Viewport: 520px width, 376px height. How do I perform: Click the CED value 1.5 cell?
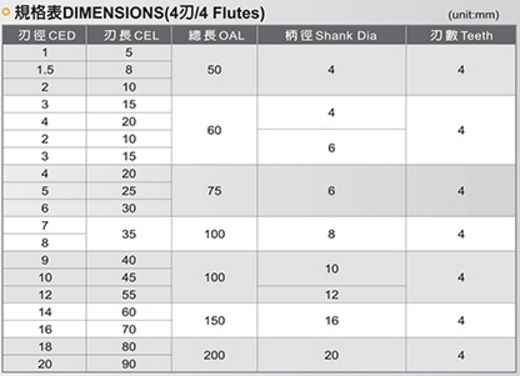click(44, 70)
